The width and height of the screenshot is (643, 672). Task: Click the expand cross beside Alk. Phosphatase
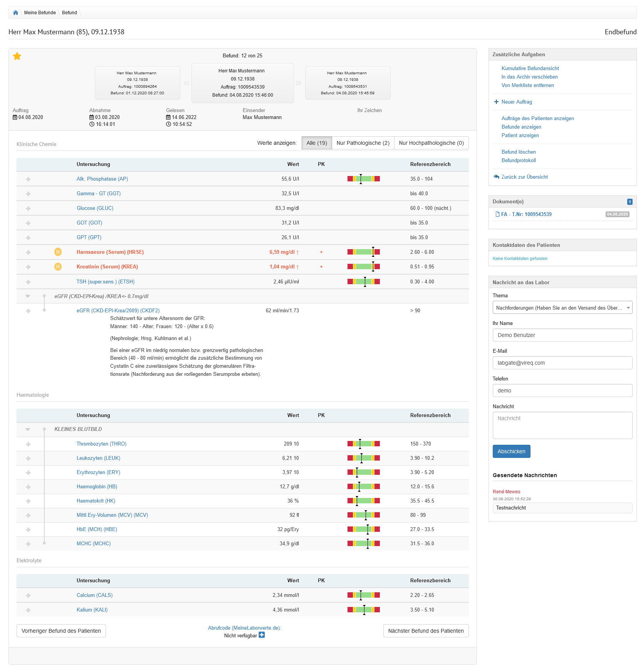pos(28,179)
